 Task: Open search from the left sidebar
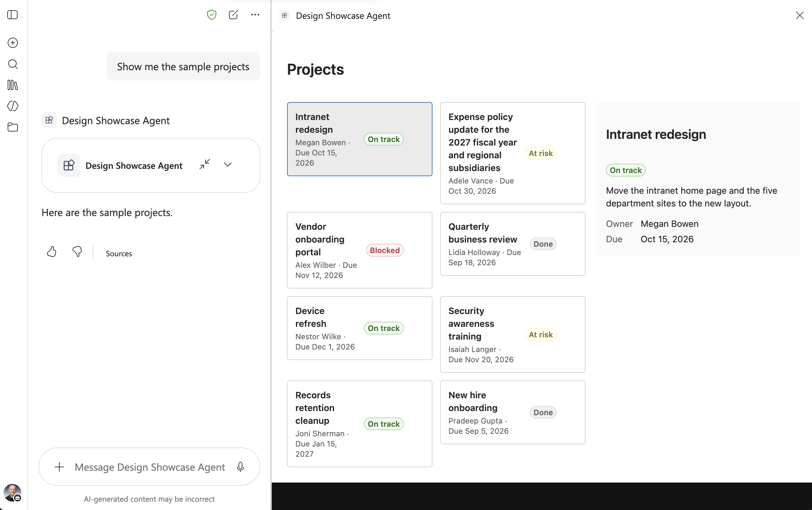point(12,64)
